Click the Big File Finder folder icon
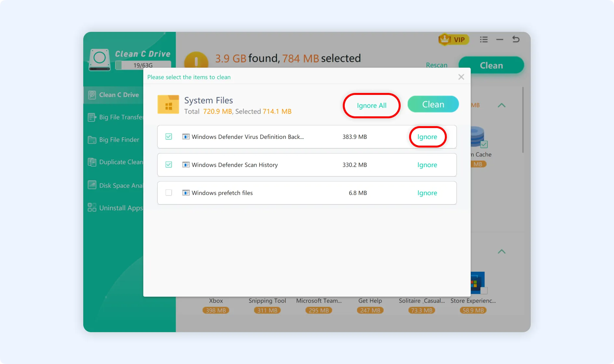This screenshot has height=364, width=614. [x=92, y=140]
